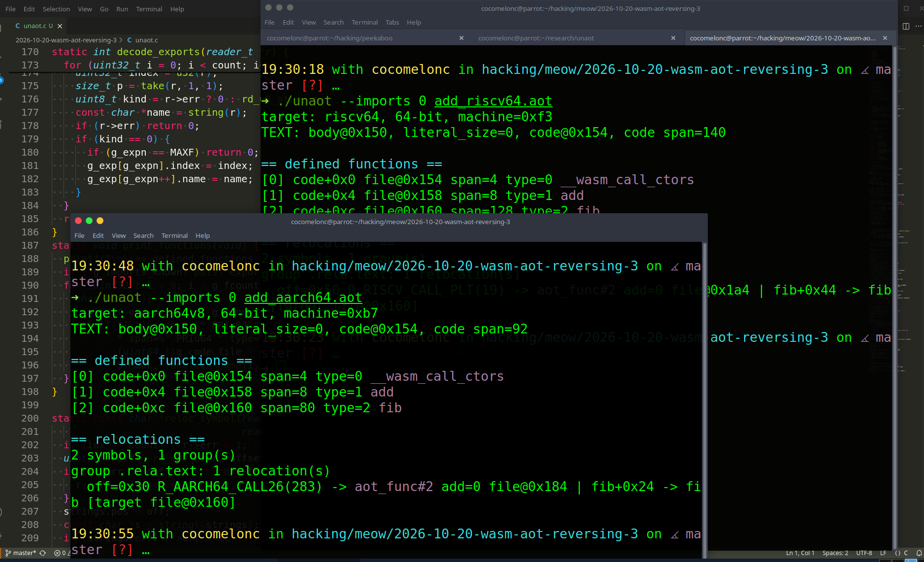
Task: Click the add_riscv64.aot filename in the back terminal
Action: pyautogui.click(x=493, y=101)
